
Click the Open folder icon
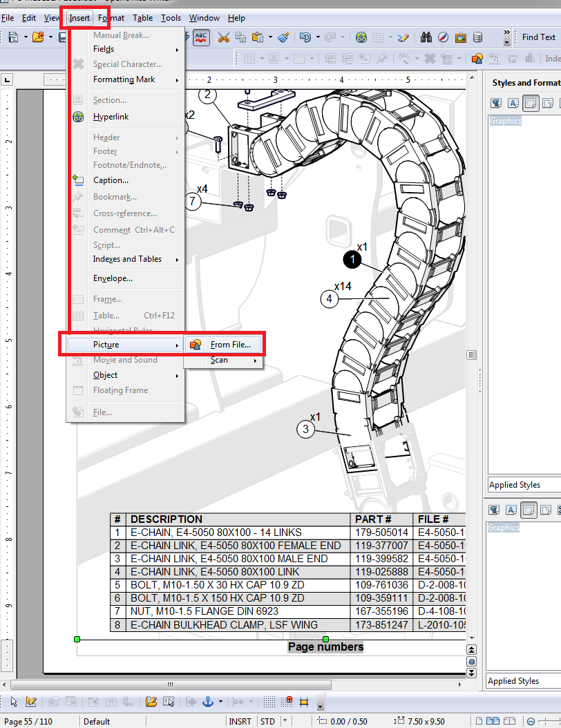38,37
